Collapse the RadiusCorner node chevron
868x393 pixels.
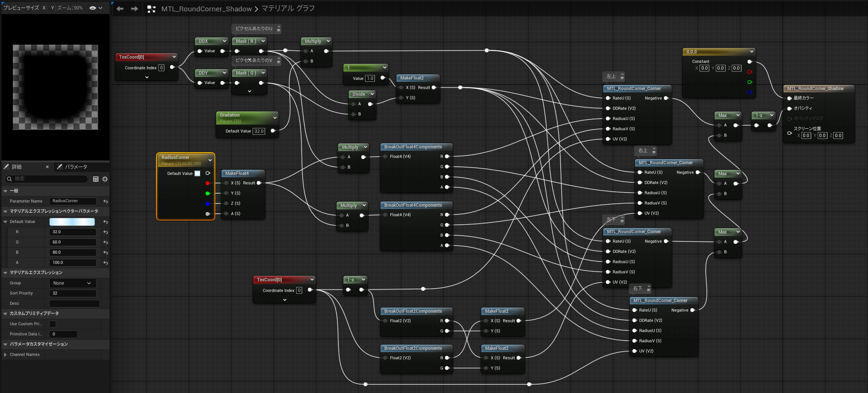point(210,160)
